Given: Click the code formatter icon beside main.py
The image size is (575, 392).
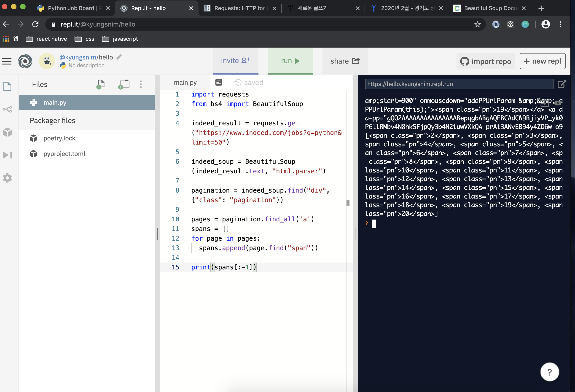Looking at the screenshot, I should [218, 82].
